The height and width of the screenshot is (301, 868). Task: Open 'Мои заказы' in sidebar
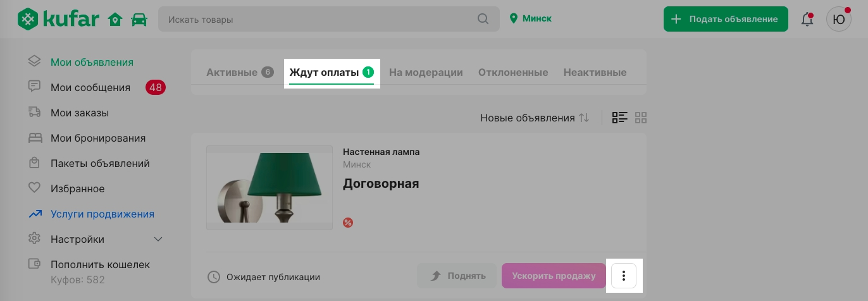[x=80, y=113]
